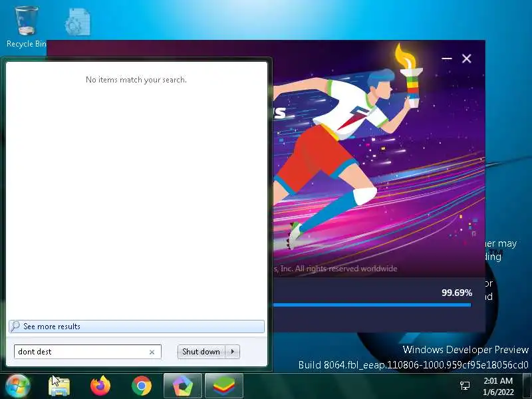Click the magnifier next to See more results
The height and width of the screenshot is (399, 532).
(x=15, y=327)
